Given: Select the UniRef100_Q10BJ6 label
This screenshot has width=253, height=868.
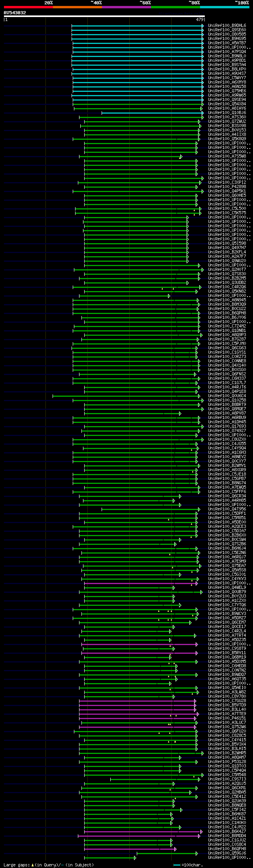Looking at the screenshot, I should (227, 112).
